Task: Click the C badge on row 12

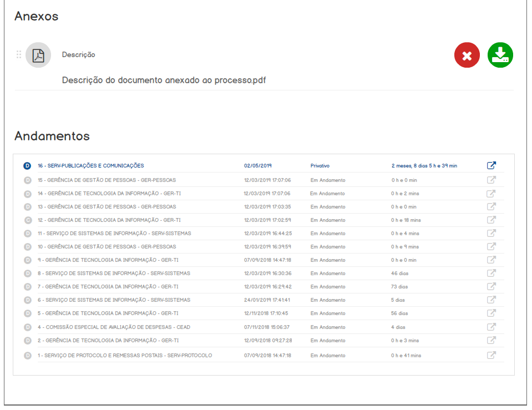Action: (27, 220)
